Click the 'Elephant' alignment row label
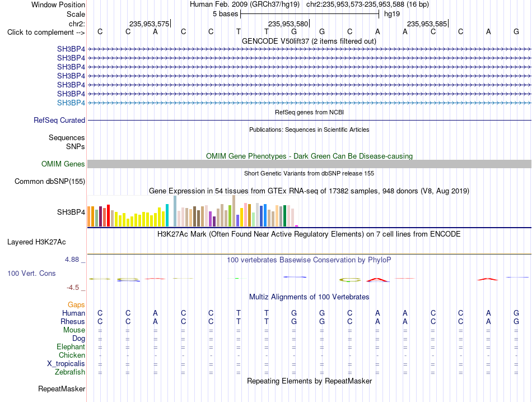 point(71,347)
